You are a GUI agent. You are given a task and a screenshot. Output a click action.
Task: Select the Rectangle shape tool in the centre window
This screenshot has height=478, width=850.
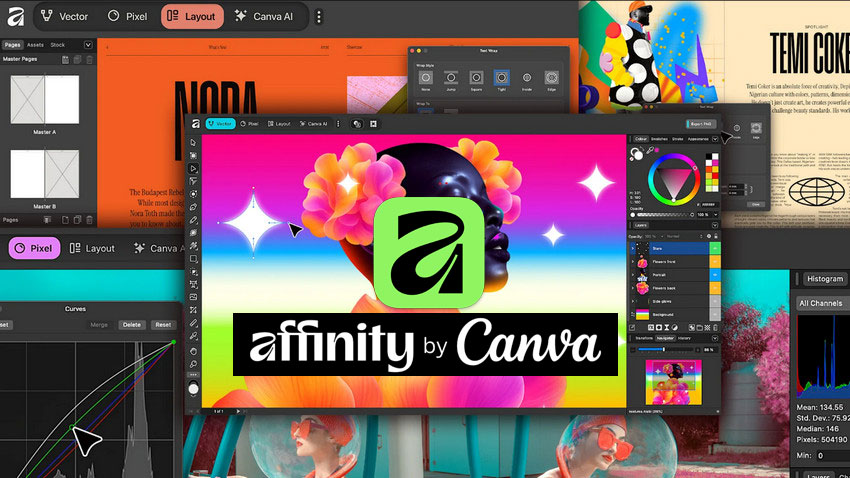click(x=194, y=259)
